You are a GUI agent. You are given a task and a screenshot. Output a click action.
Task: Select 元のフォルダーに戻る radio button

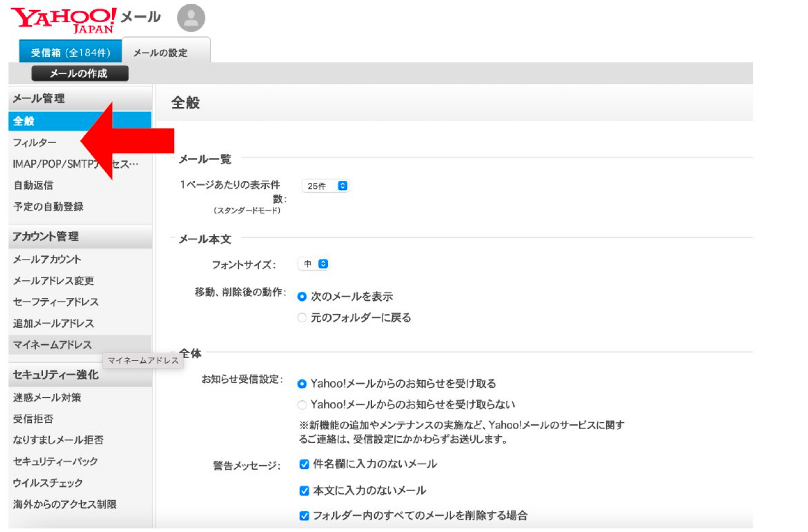click(x=302, y=317)
